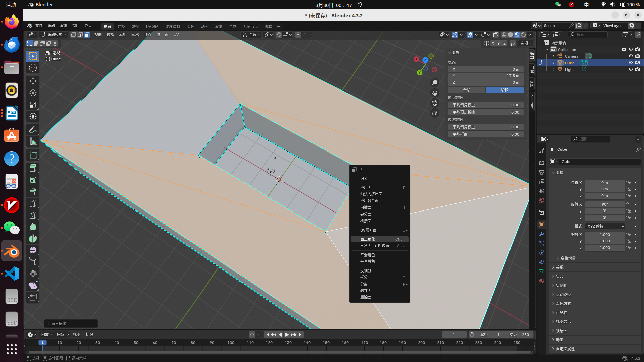Viewport: 644px width, 362px height.
Task: Open the XYZ 欧拉 rotation mode dropdown
Action: [x=605, y=226]
